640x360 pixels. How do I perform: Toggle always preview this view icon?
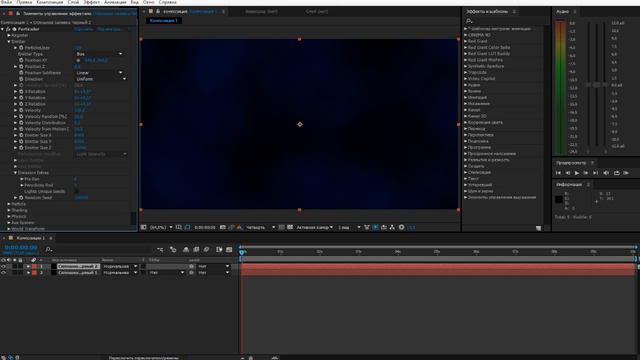143,227
